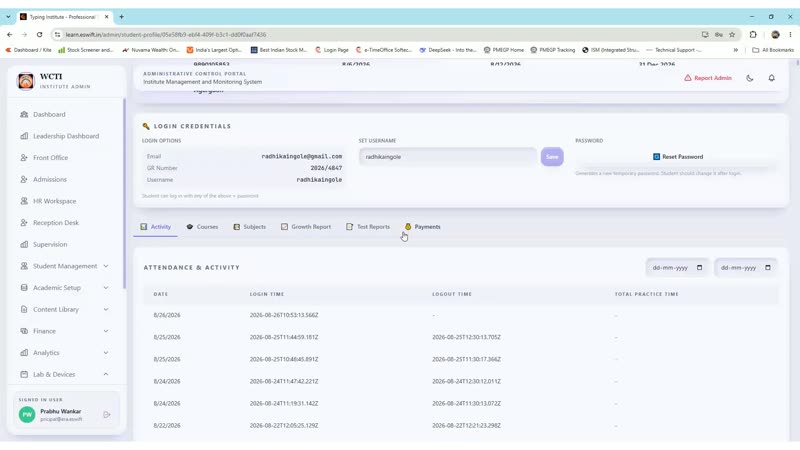
Task: Open Supervision in sidebar
Action: (x=43, y=244)
